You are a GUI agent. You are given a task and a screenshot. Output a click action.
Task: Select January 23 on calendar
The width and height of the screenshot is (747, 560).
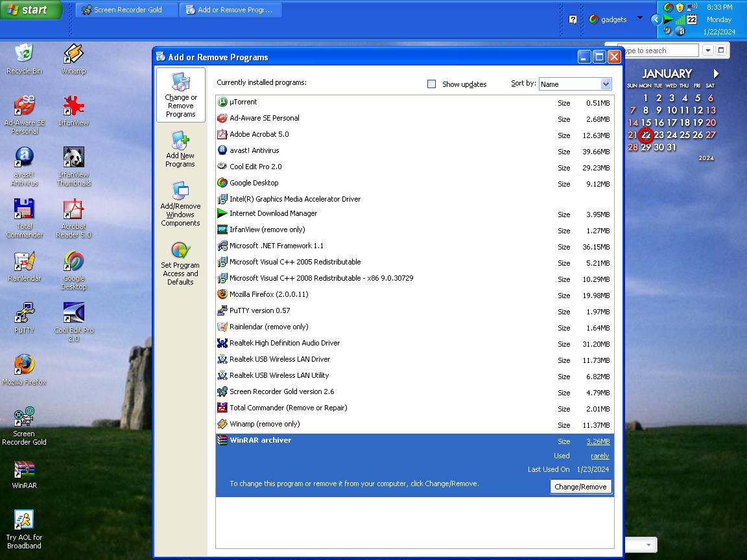[x=659, y=135]
